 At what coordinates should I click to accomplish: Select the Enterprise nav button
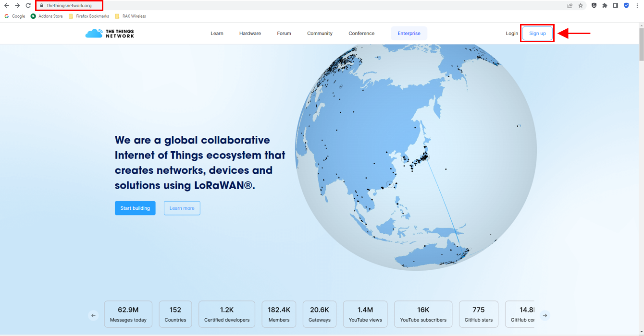click(x=409, y=34)
